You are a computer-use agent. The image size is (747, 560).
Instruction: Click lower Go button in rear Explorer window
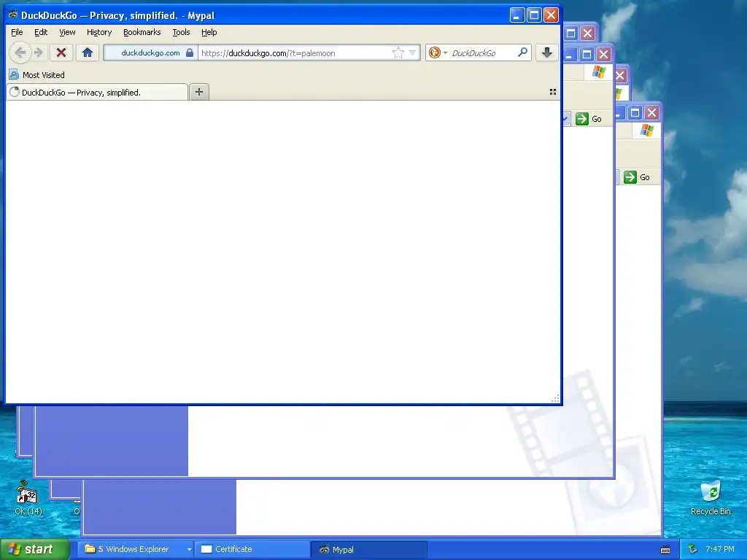[637, 177]
